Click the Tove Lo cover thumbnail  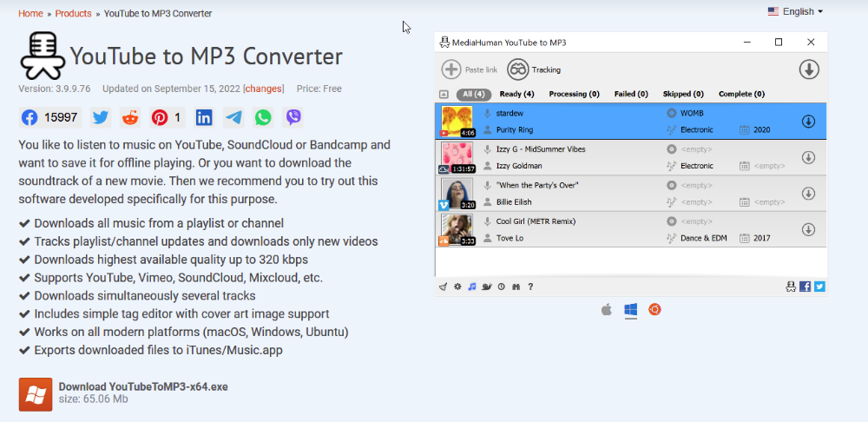457,230
